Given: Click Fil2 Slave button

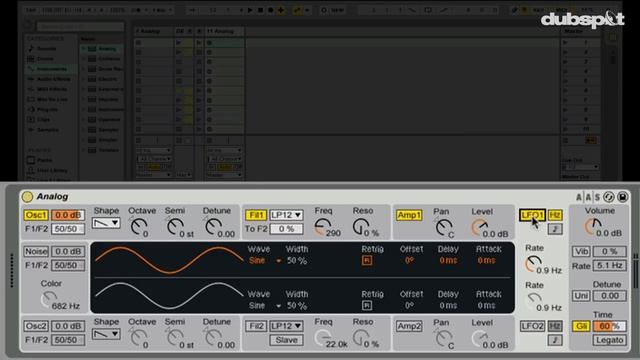Looking at the screenshot, I should (x=286, y=340).
